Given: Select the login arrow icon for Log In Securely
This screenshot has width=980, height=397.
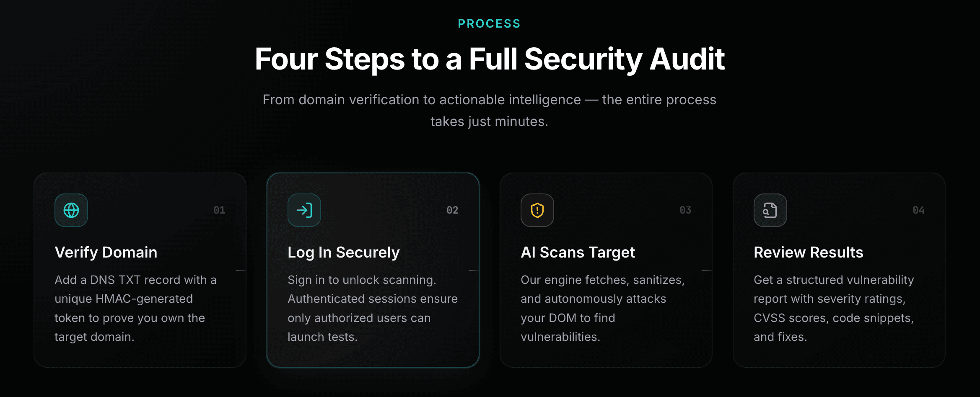Looking at the screenshot, I should [x=304, y=210].
